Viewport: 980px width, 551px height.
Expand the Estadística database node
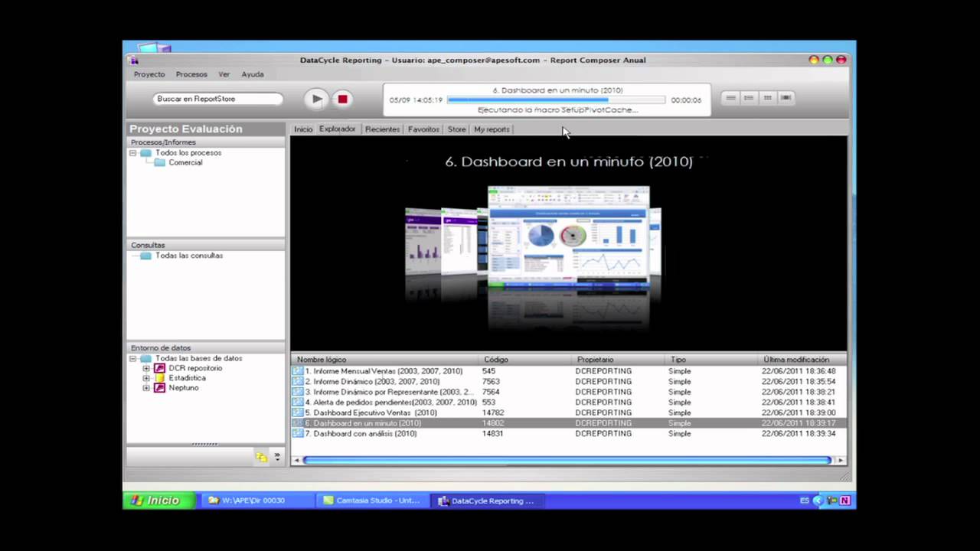(x=146, y=378)
